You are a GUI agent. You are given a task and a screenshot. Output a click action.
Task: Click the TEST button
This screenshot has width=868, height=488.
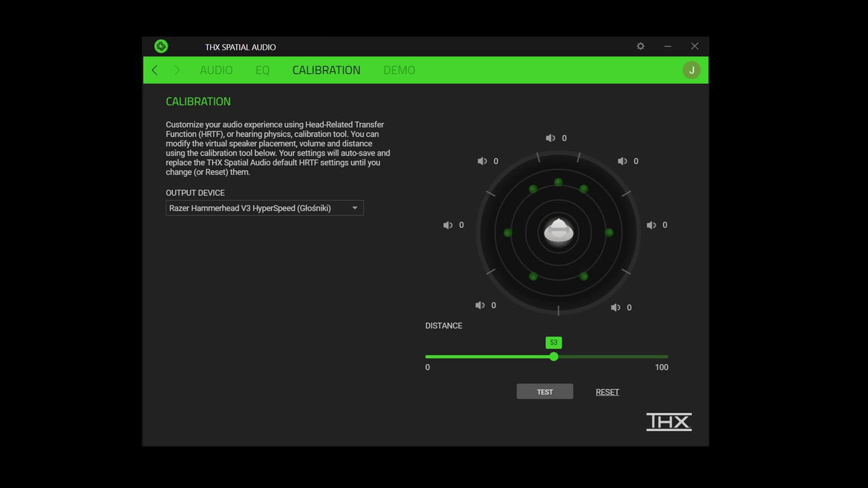545,391
